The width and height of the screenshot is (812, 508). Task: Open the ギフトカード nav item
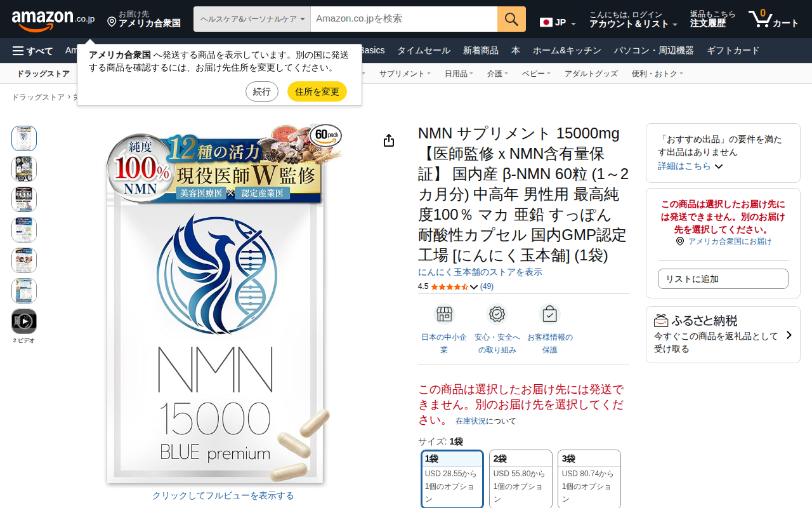coord(733,51)
